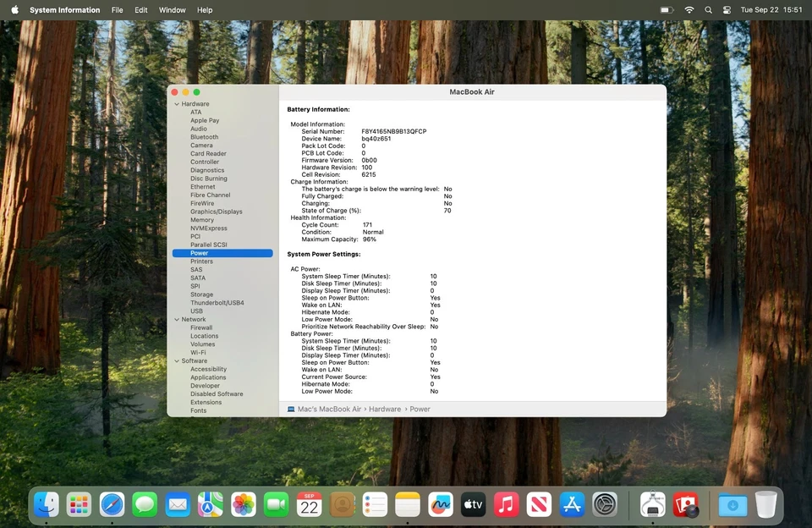Select Firewall under Network
The width and height of the screenshot is (812, 528).
pyautogui.click(x=201, y=328)
